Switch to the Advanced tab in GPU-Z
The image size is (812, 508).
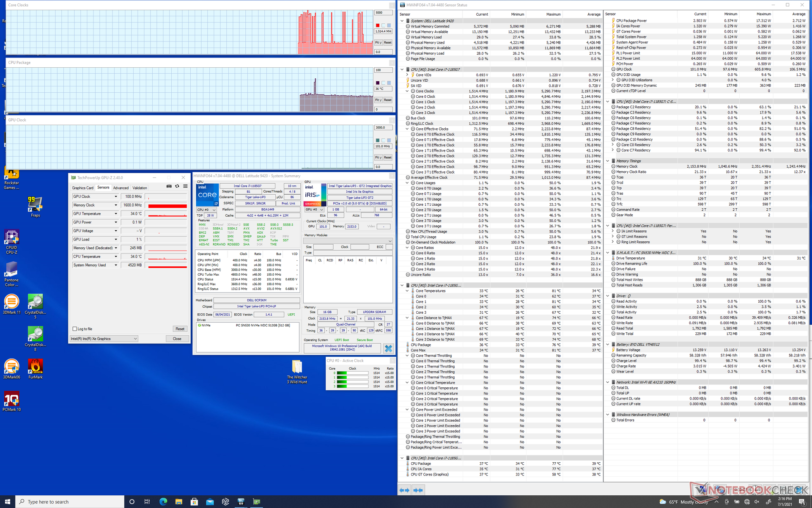[121, 188]
